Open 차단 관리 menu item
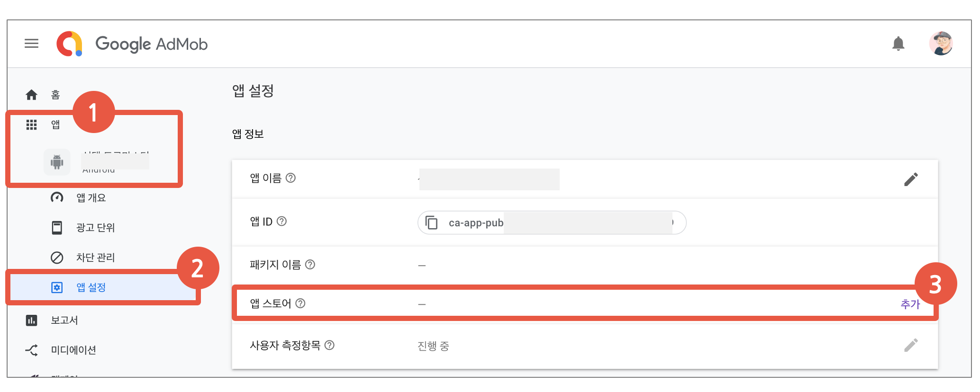This screenshot has height=392, width=980. click(x=95, y=258)
